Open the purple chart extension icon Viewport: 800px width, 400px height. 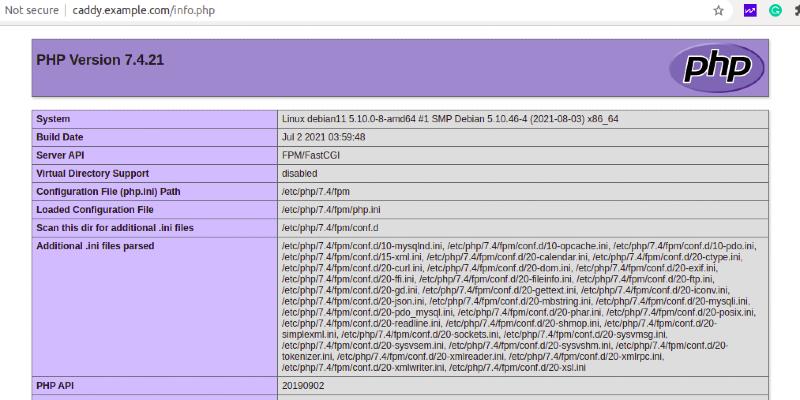click(749, 10)
